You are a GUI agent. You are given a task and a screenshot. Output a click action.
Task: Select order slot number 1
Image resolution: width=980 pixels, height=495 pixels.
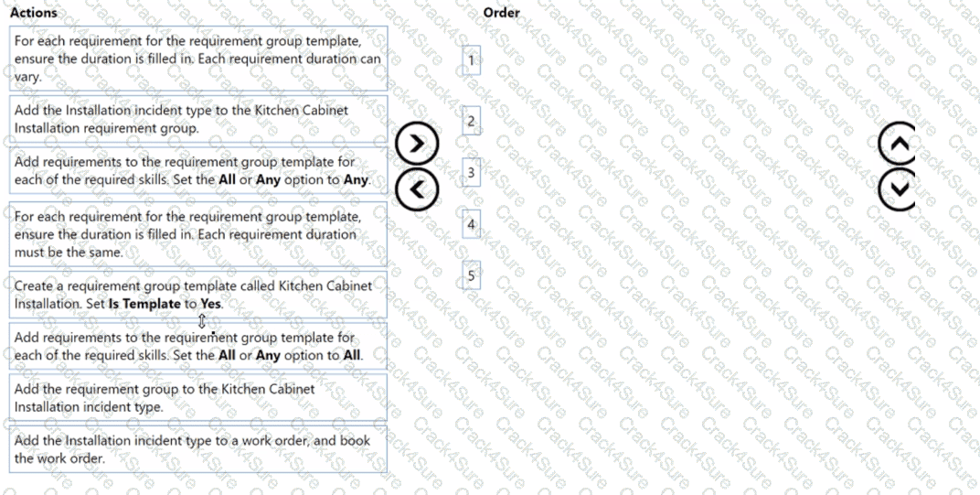[x=471, y=61]
